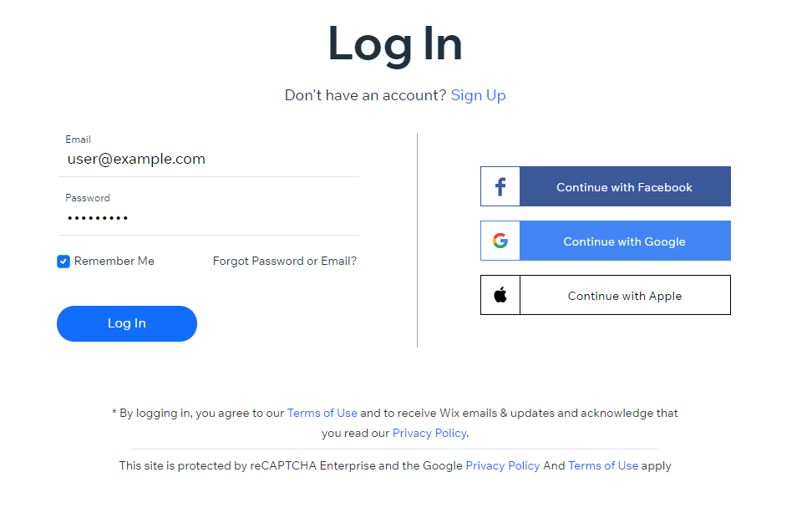Choose Continue with Apple
Screen dimensions: 812x513
624,294
